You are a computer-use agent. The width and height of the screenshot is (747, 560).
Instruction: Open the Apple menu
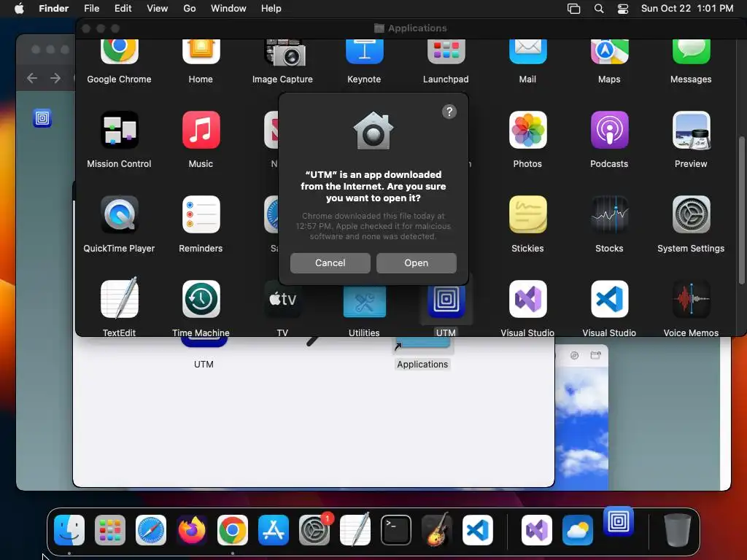pyautogui.click(x=19, y=9)
